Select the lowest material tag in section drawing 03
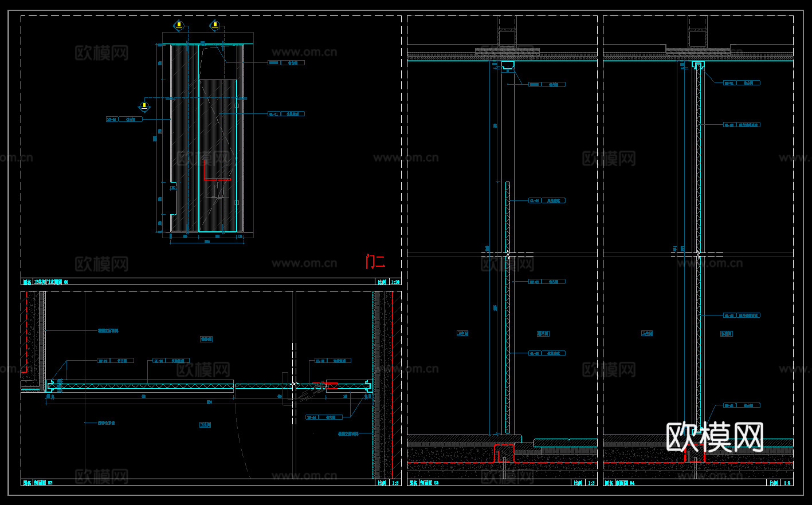 click(547, 353)
